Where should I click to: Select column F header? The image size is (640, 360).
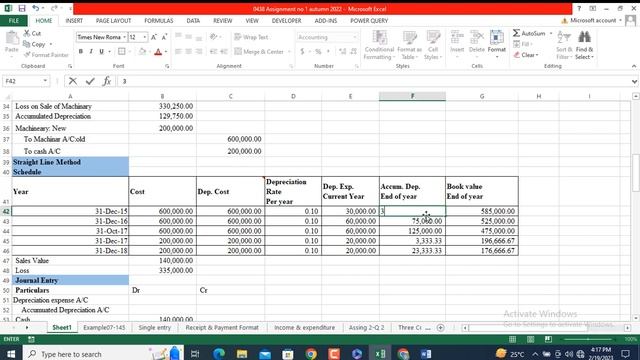pos(412,96)
